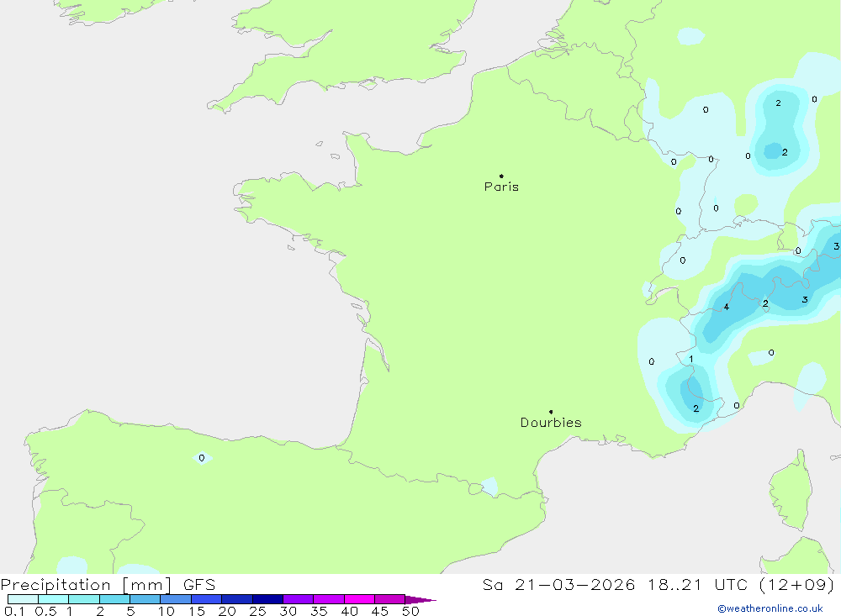Open the weatheronline.co.uk copyright link
This screenshot has height=616, width=841.
click(x=770, y=608)
